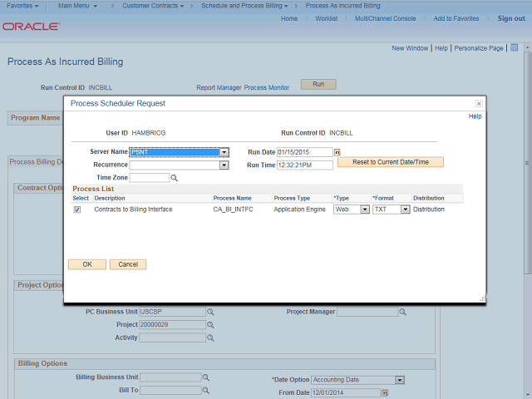Click the Time Zone lookup magnifier icon
The image size is (532, 399).
click(x=175, y=178)
